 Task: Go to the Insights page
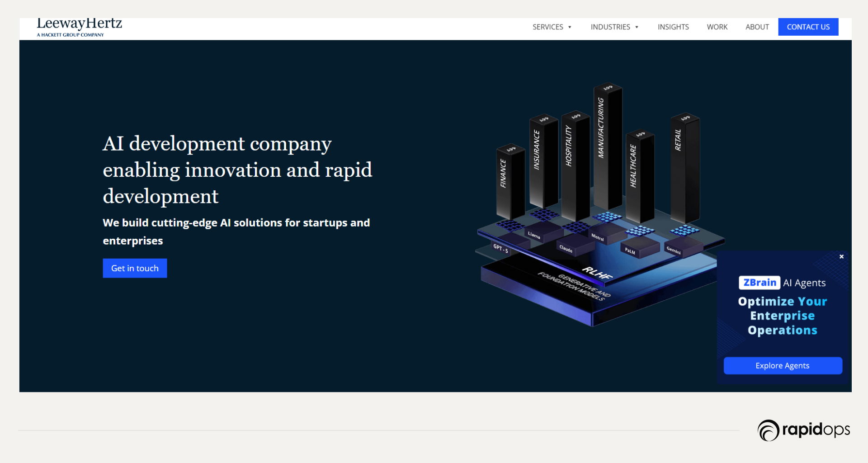click(x=673, y=27)
